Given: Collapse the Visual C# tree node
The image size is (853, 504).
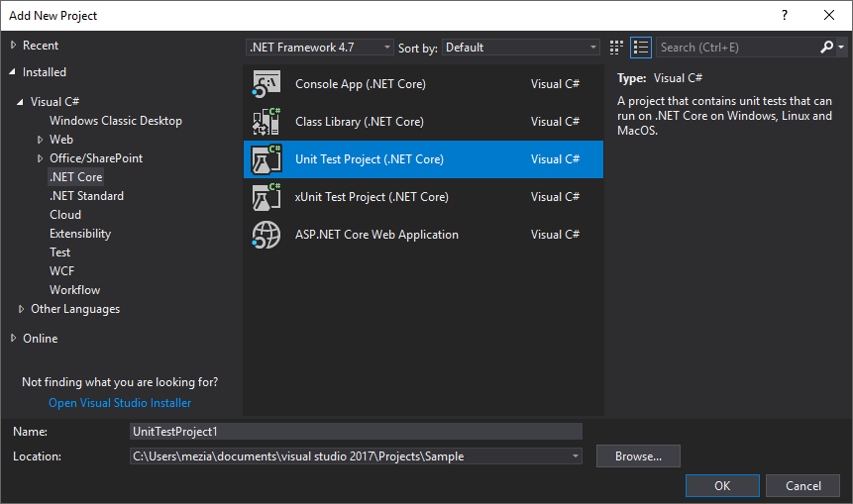Looking at the screenshot, I should (x=22, y=102).
